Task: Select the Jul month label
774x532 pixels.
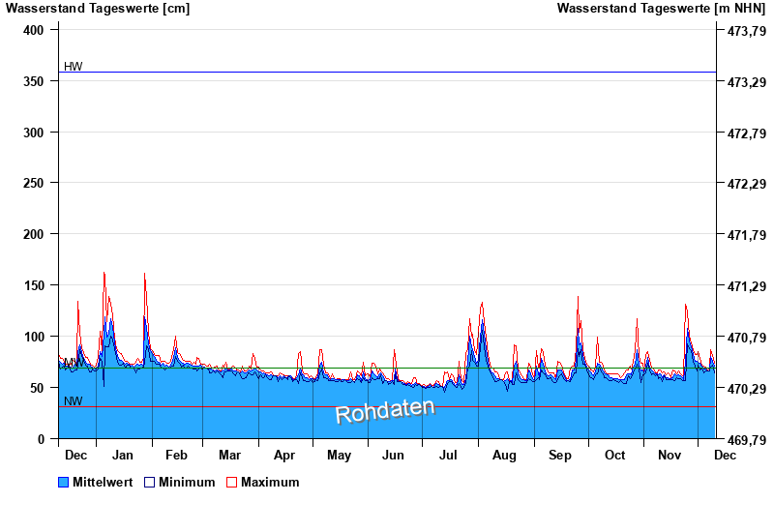Action: click(449, 455)
